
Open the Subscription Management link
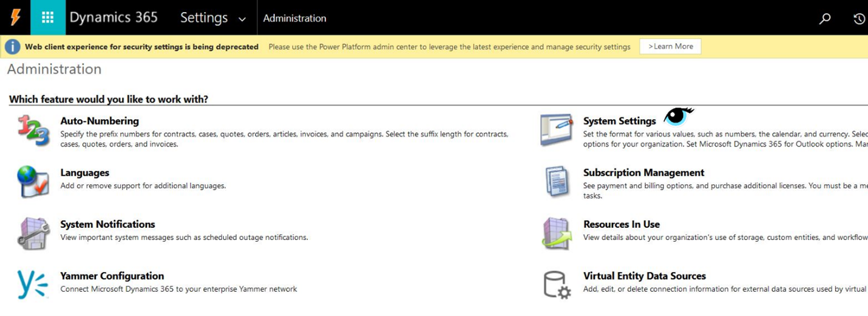644,173
